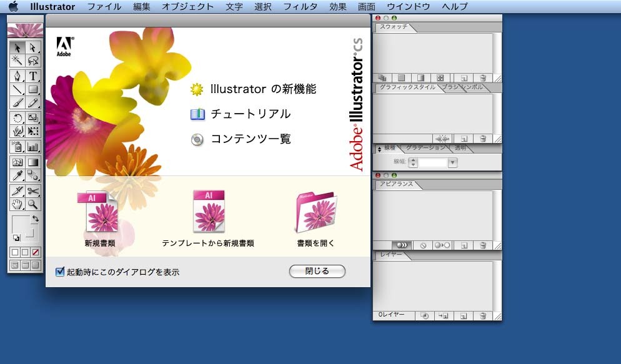Screen dimensions: 621x364
Task: Choose the Scissors tool
Action: (32, 191)
